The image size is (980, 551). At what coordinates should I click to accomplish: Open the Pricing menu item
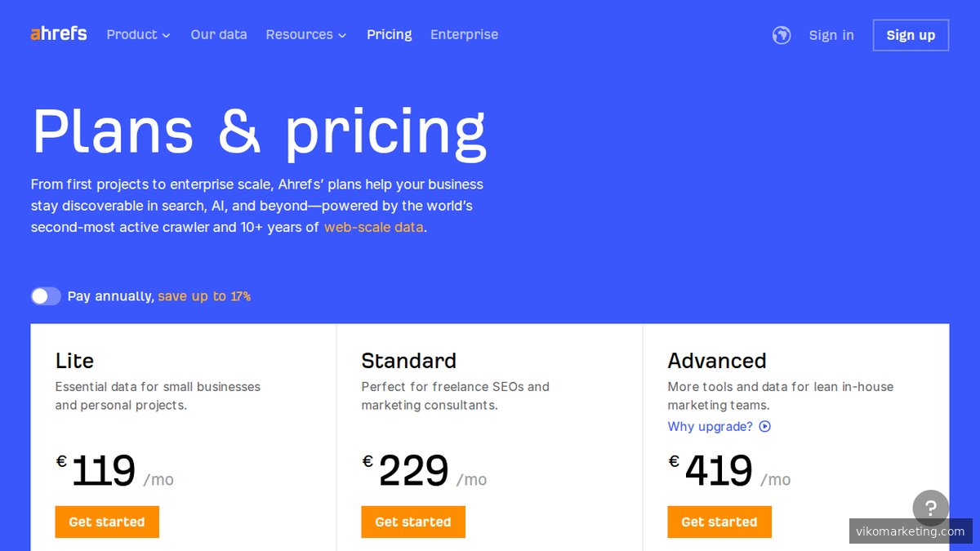click(x=390, y=34)
